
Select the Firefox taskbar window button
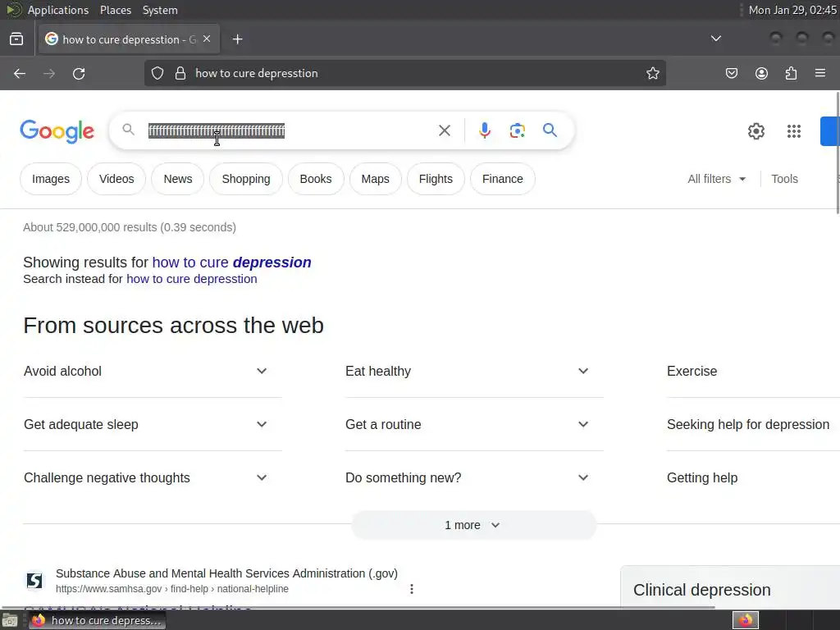point(97,620)
